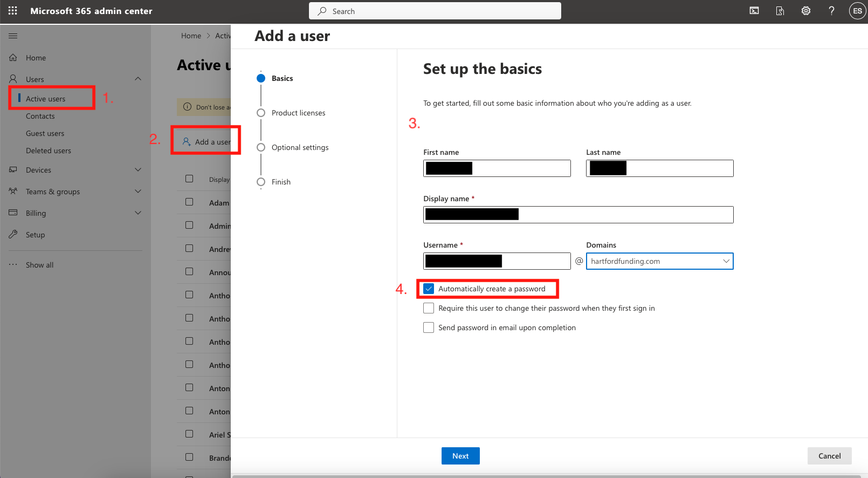This screenshot has width=868, height=478.
Task: Click the Cancel button
Action: 830,456
